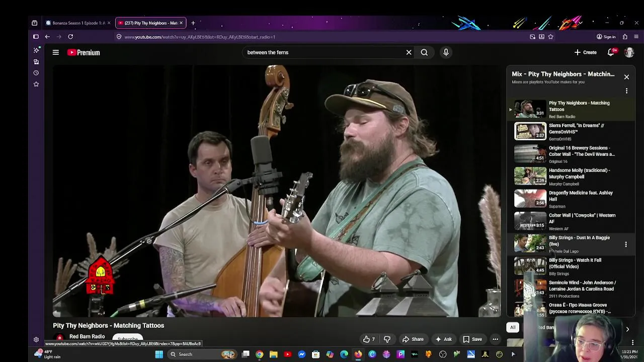The image size is (644, 362).
Task: Clear the search box text
Action: click(x=409, y=52)
